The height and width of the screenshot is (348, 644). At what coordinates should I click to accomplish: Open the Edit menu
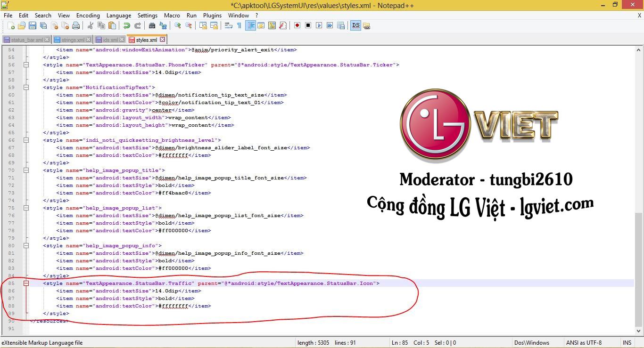pyautogui.click(x=23, y=15)
